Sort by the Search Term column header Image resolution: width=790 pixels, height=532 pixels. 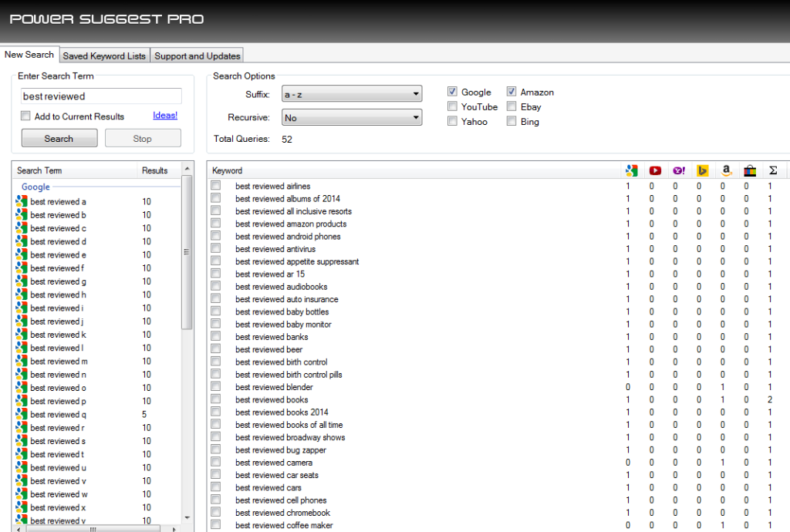(x=75, y=170)
